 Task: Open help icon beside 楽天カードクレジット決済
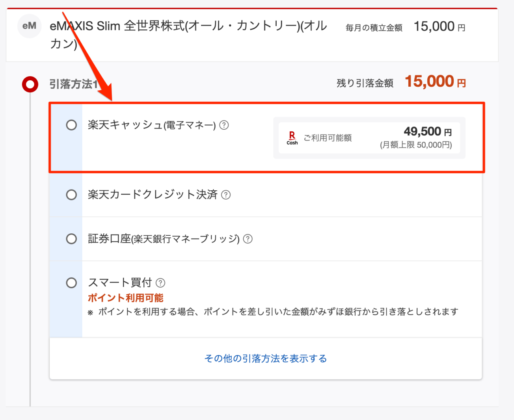click(226, 195)
